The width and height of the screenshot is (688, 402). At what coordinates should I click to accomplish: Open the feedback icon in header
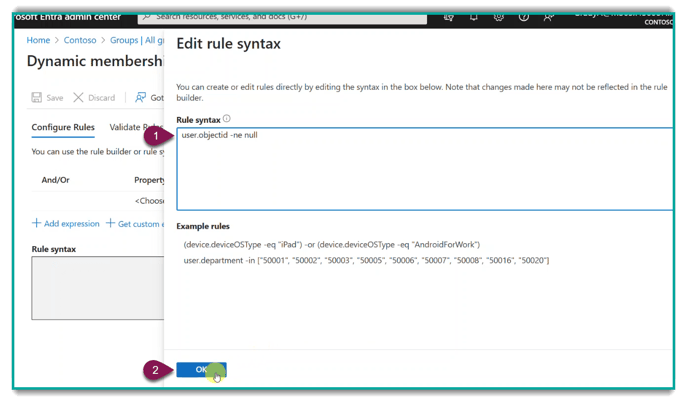click(548, 17)
